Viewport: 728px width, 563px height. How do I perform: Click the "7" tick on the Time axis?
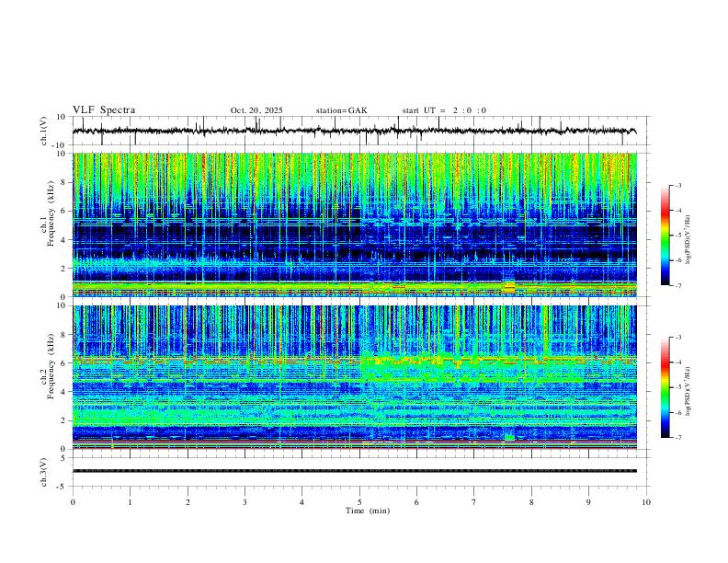coord(474,502)
